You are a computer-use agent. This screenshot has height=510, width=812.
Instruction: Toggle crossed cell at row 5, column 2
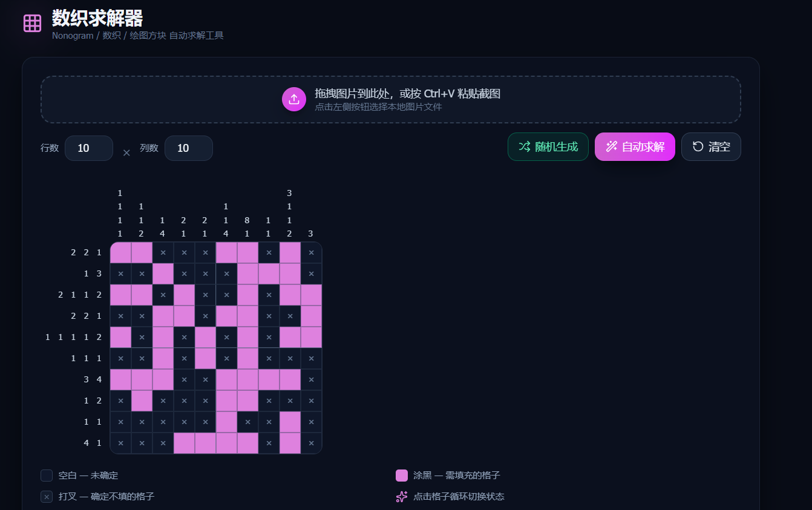pos(142,337)
